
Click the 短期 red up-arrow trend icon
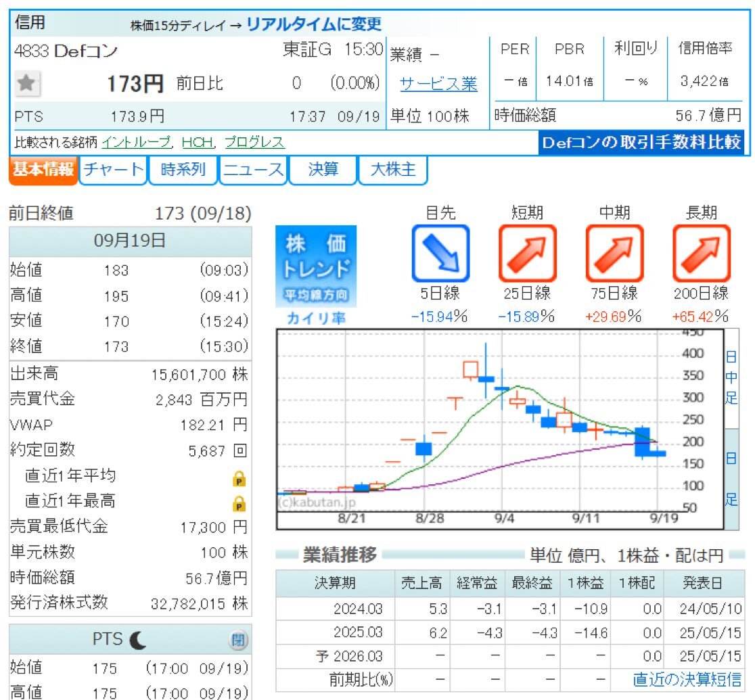point(527,253)
